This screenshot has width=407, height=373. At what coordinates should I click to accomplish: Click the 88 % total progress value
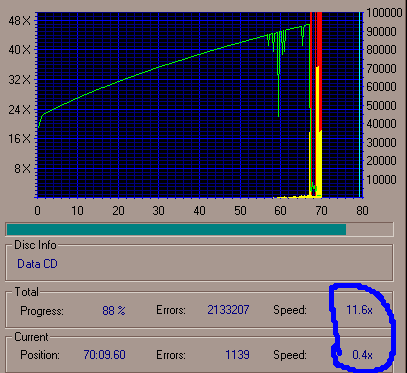pos(114,311)
